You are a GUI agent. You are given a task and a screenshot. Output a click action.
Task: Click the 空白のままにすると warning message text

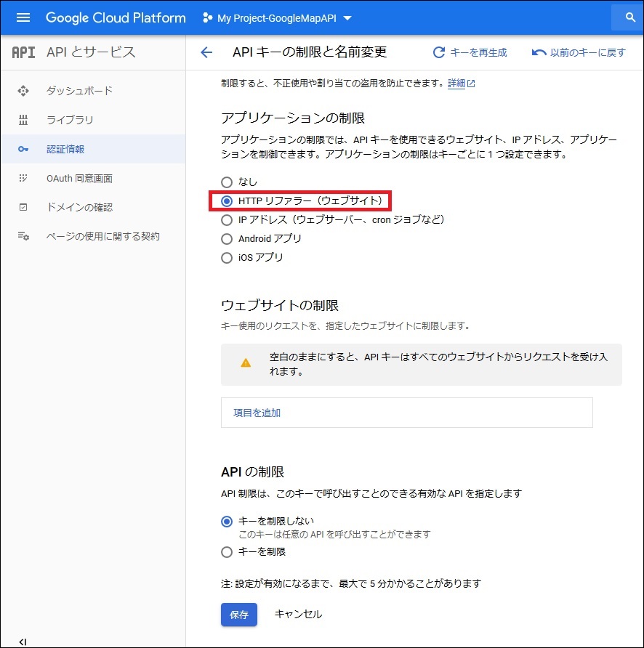tap(438, 364)
